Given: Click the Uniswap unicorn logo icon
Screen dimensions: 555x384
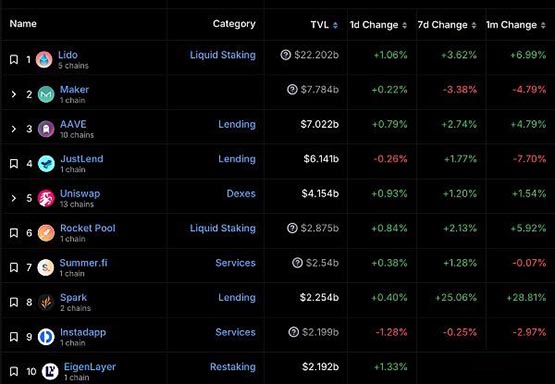Looking at the screenshot, I should [x=46, y=198].
